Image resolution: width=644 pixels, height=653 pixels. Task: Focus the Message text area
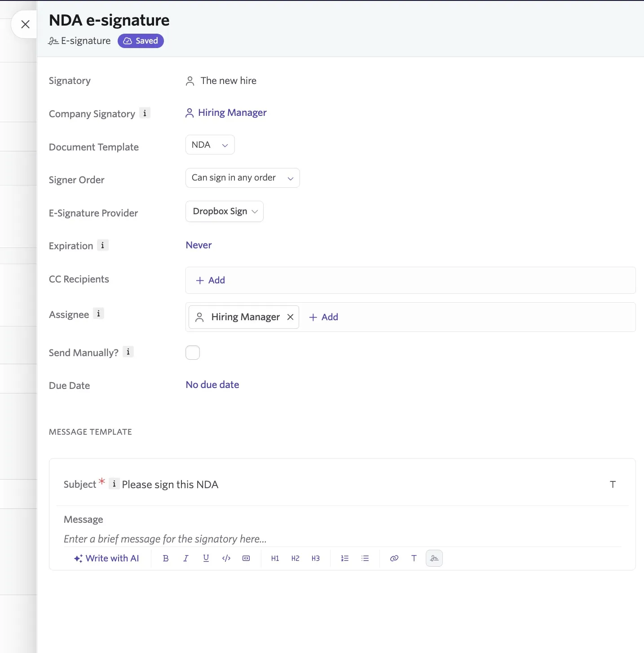[x=342, y=539]
